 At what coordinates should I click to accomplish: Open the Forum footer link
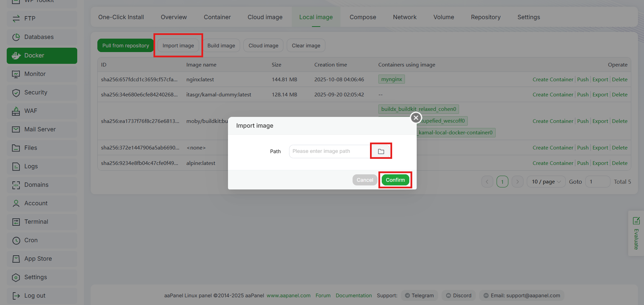(x=323, y=296)
